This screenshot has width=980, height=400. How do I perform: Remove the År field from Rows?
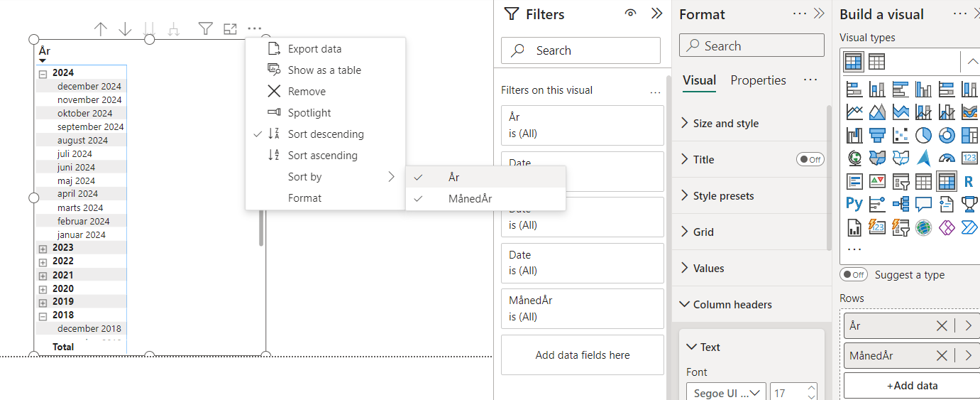tap(941, 325)
